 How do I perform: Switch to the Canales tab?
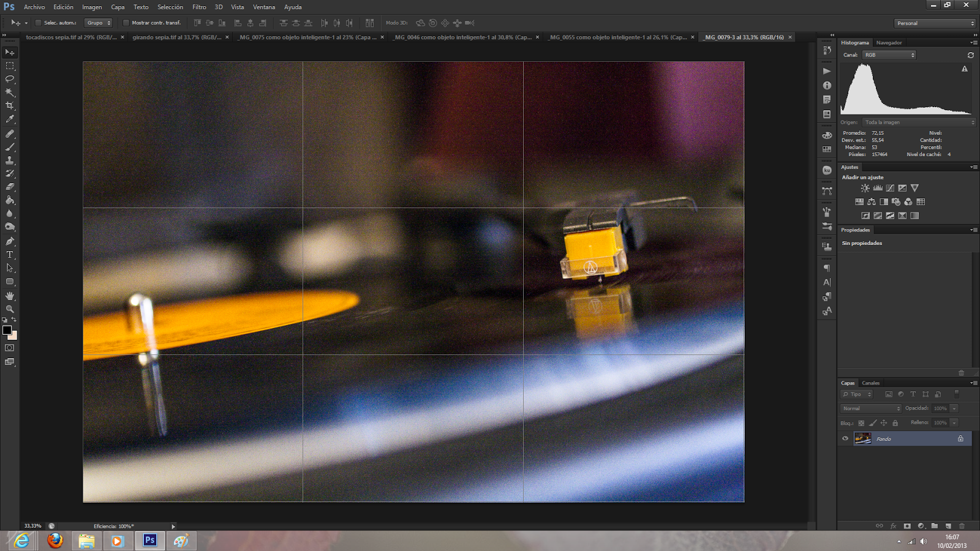point(870,383)
